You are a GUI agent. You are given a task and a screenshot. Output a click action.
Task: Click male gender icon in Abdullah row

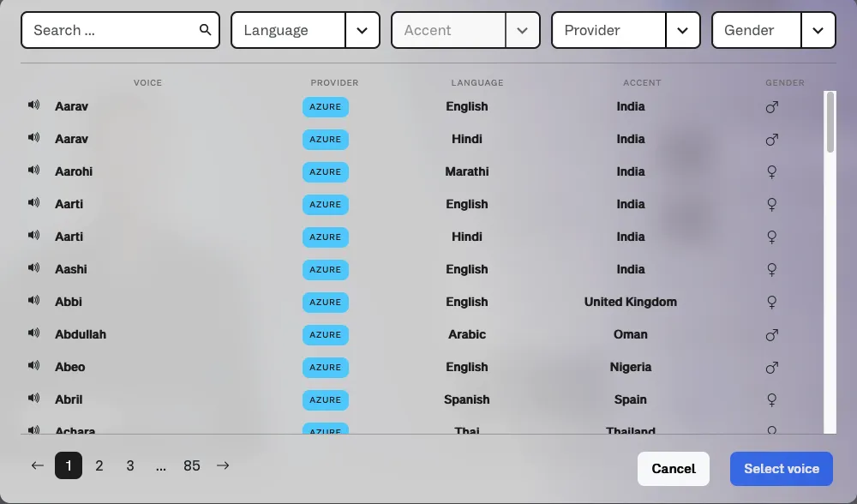coord(772,334)
